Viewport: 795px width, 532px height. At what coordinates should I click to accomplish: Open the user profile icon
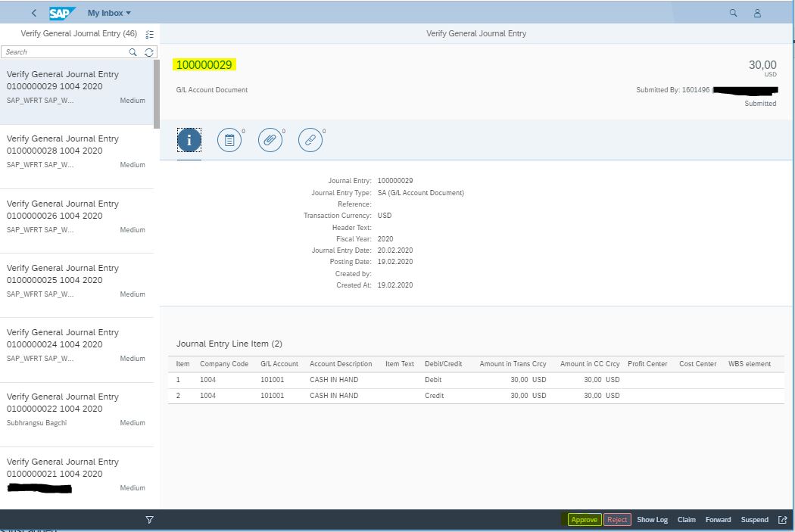pos(757,13)
